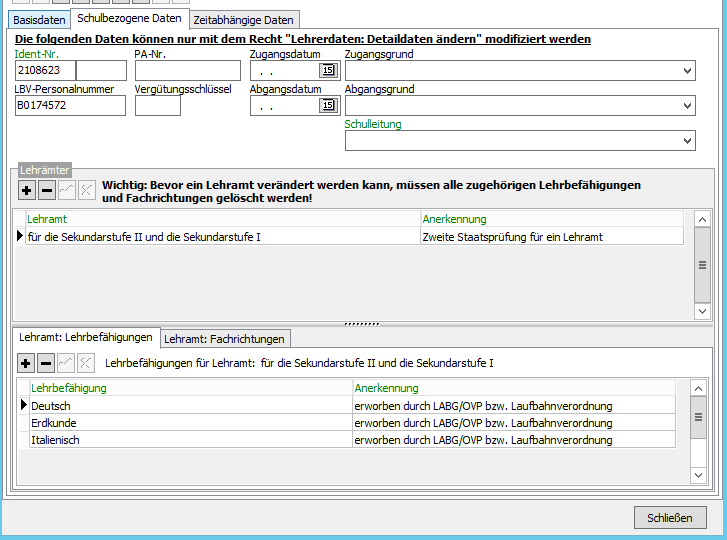Click the Schließen button
Screen dimensions: 727x540
[669, 517]
